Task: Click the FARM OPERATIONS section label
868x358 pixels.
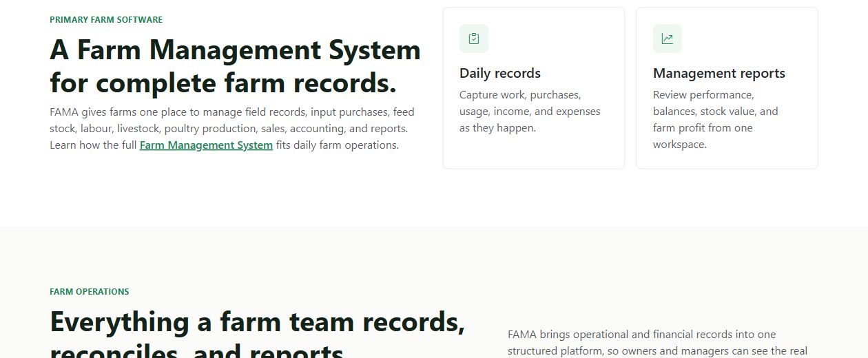Action: click(x=90, y=292)
